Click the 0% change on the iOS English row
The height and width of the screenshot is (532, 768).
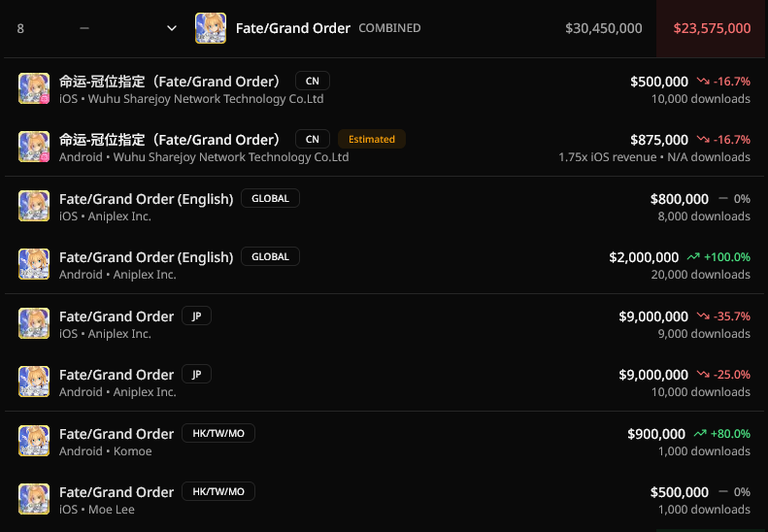pos(735,199)
